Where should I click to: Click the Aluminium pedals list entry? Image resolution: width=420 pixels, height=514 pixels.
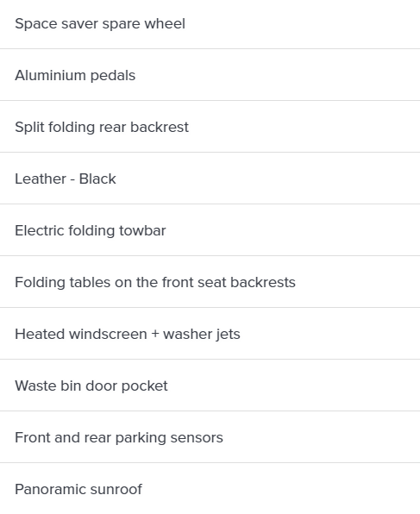[210, 75]
